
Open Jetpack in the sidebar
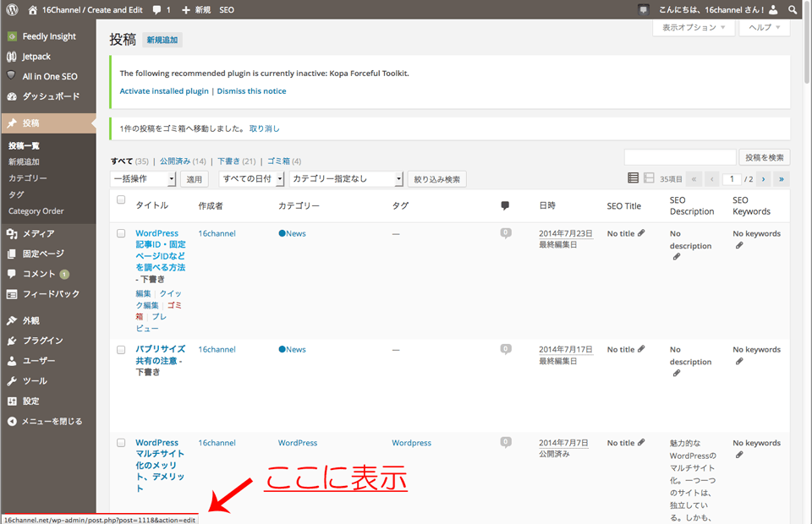point(36,57)
